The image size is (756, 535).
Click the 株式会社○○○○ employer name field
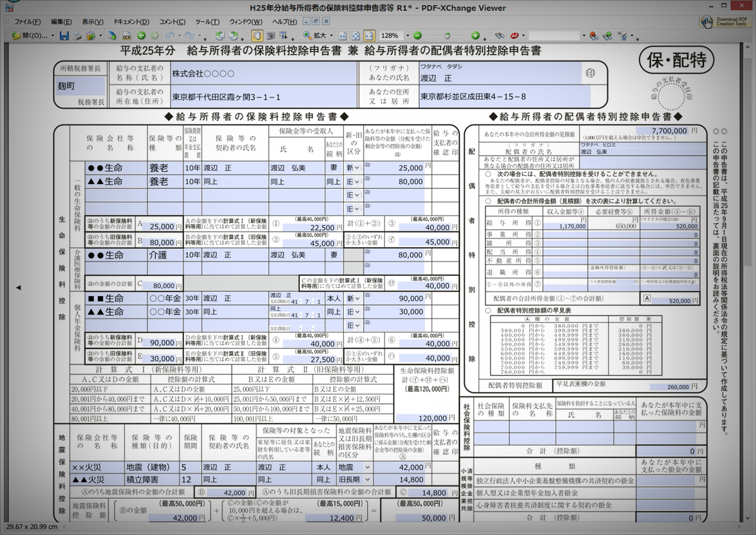coord(264,74)
